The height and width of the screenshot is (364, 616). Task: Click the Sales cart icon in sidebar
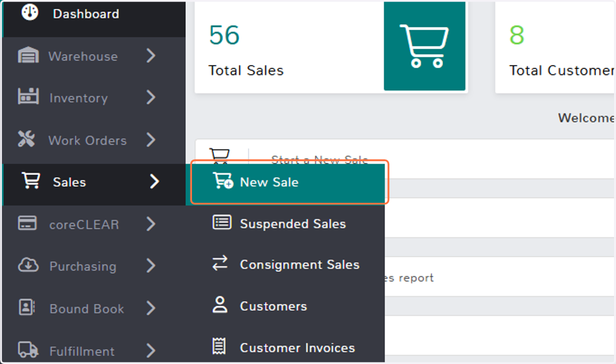tap(30, 181)
